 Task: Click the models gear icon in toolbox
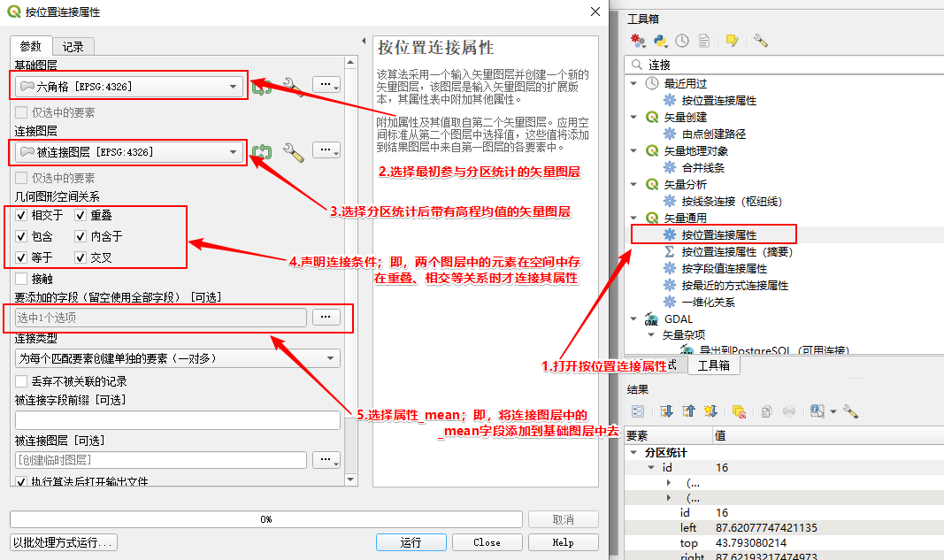point(638,41)
